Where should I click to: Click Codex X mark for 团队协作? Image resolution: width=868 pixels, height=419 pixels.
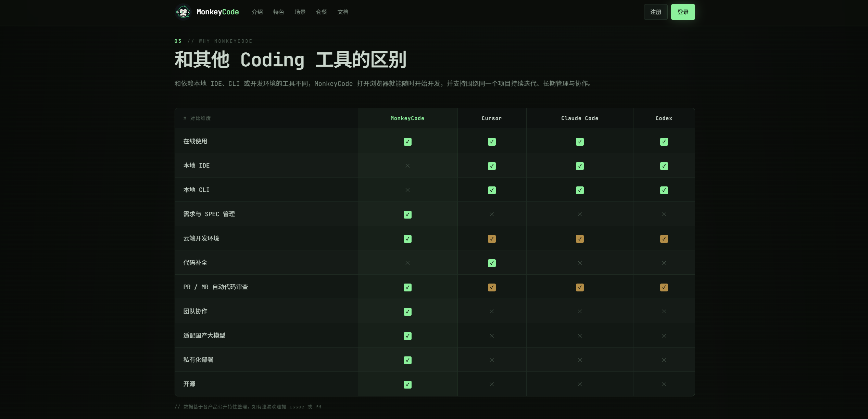click(664, 312)
